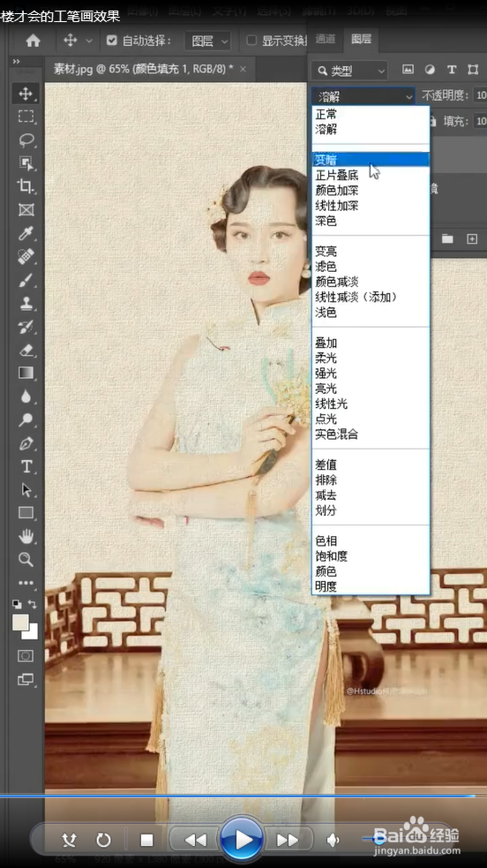Create a new group folder icon

tap(447, 238)
